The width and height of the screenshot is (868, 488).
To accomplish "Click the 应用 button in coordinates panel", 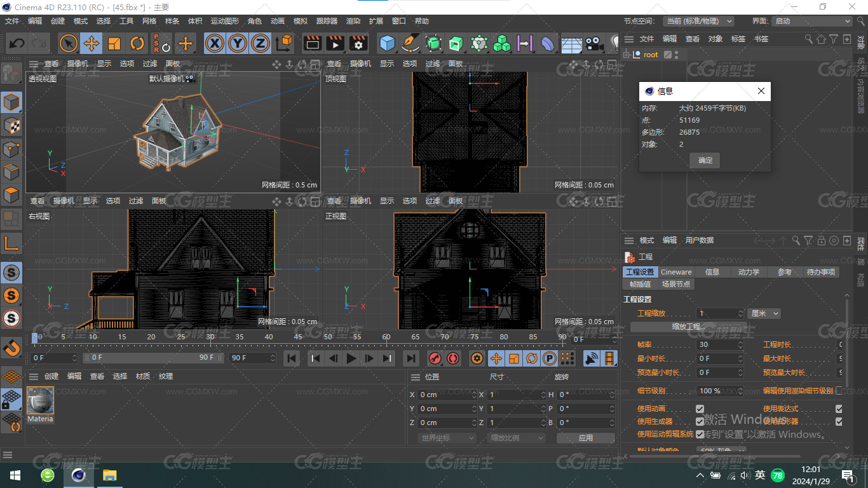I will pos(585,438).
